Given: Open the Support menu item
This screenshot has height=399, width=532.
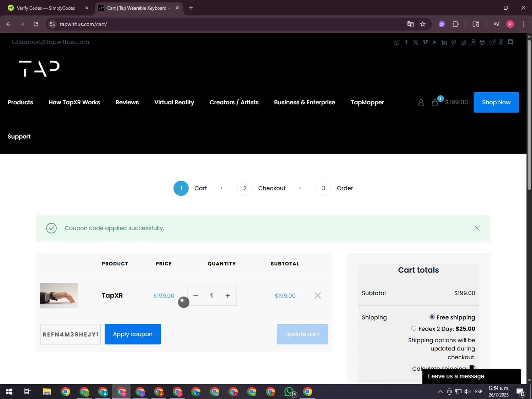Looking at the screenshot, I should pyautogui.click(x=19, y=137).
